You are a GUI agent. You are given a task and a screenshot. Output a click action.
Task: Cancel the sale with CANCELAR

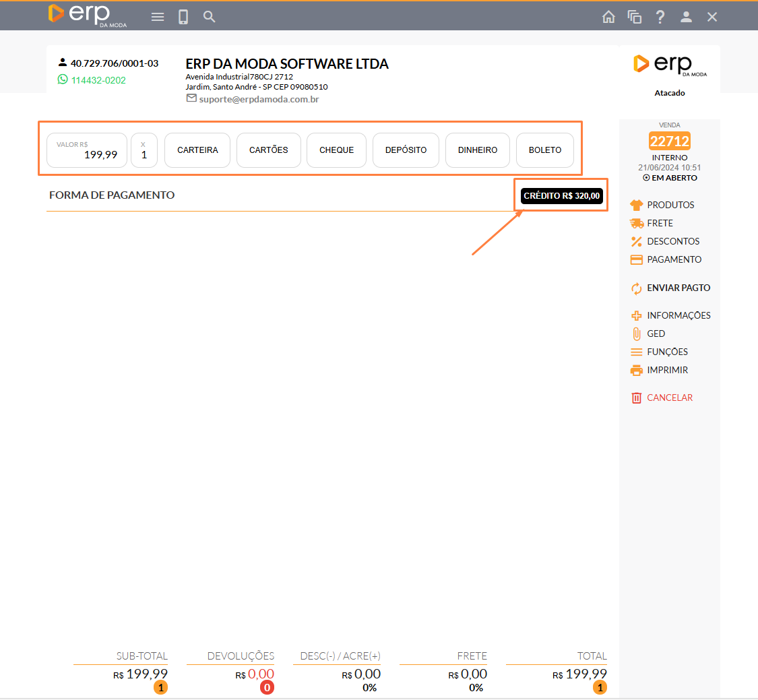(669, 397)
